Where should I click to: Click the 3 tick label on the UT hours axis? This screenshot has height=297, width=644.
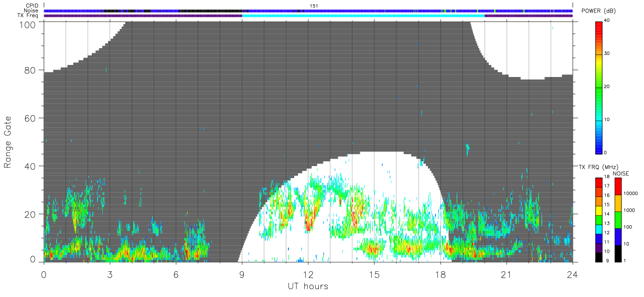pyautogui.click(x=110, y=274)
